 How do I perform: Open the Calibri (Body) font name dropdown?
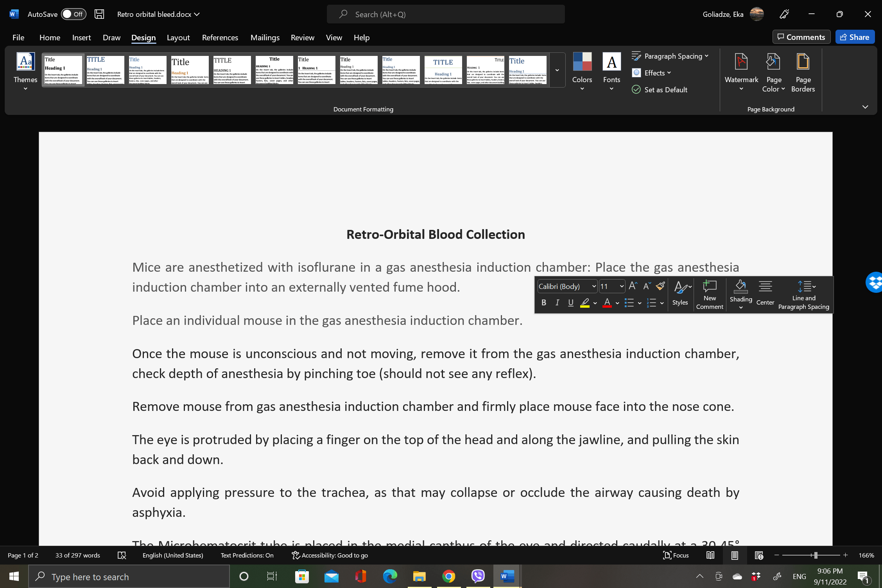point(594,286)
